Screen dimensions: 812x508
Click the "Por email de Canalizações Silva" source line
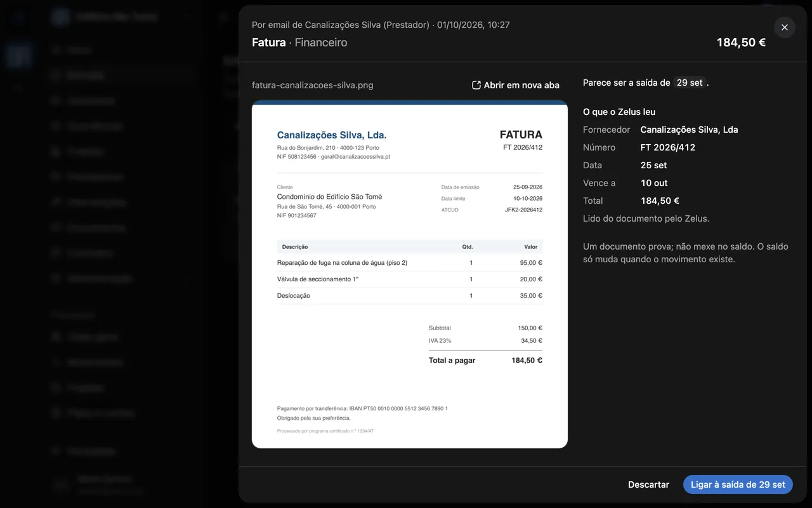(x=381, y=25)
